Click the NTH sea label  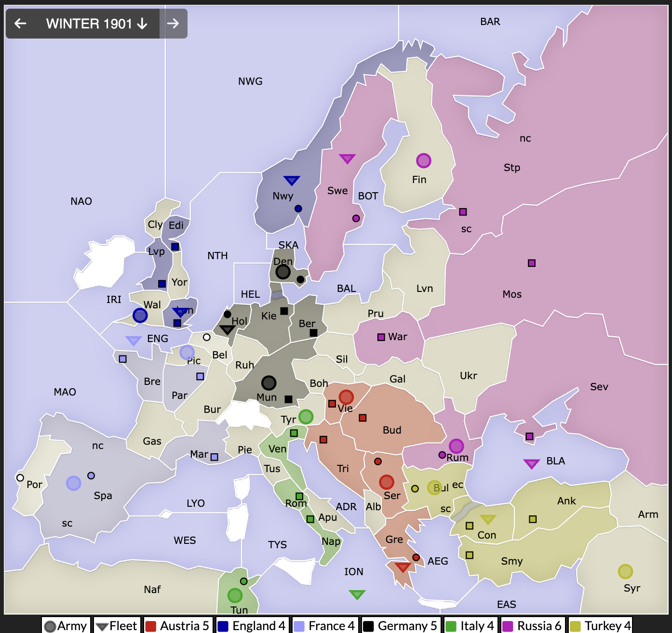217,255
